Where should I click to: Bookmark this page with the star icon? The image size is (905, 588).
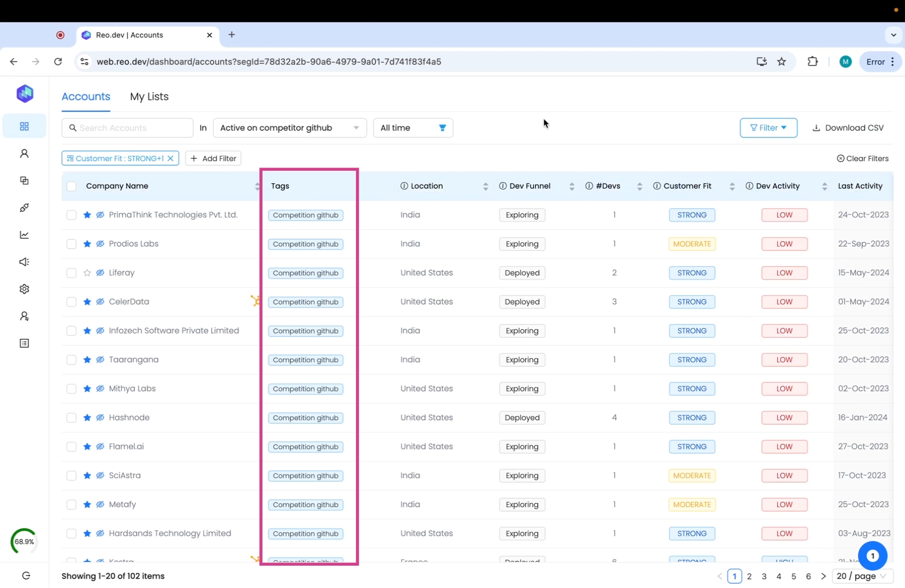[x=781, y=62]
